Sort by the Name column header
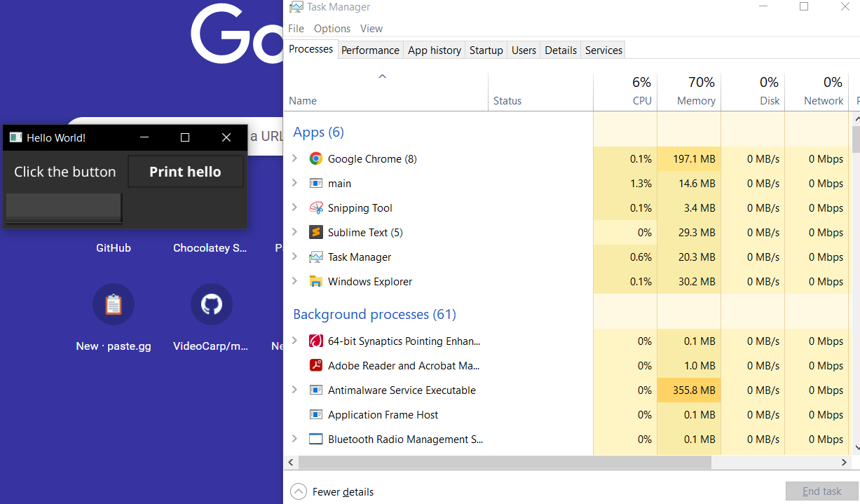860x504 pixels. (386, 92)
